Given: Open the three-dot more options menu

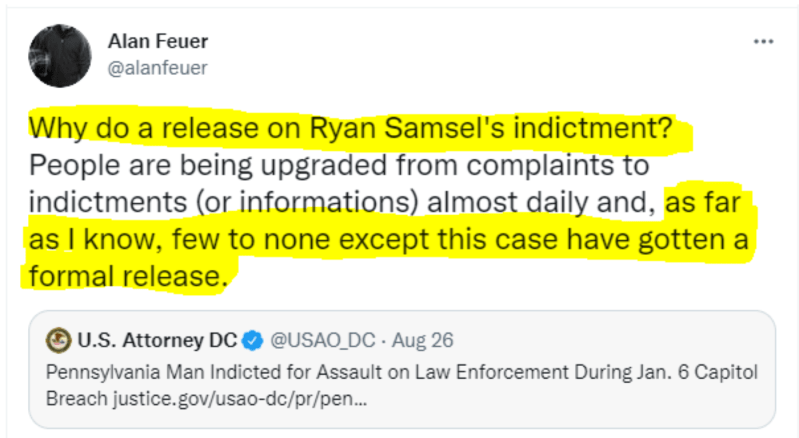Looking at the screenshot, I should click(763, 42).
